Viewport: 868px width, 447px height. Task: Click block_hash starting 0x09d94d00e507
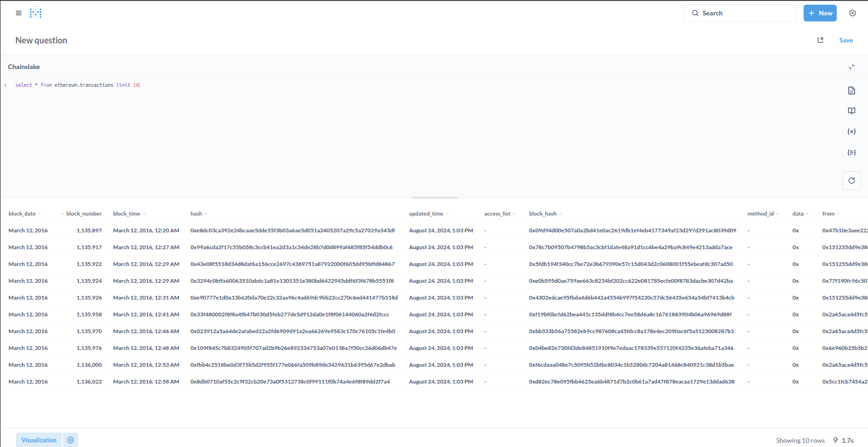pos(633,230)
